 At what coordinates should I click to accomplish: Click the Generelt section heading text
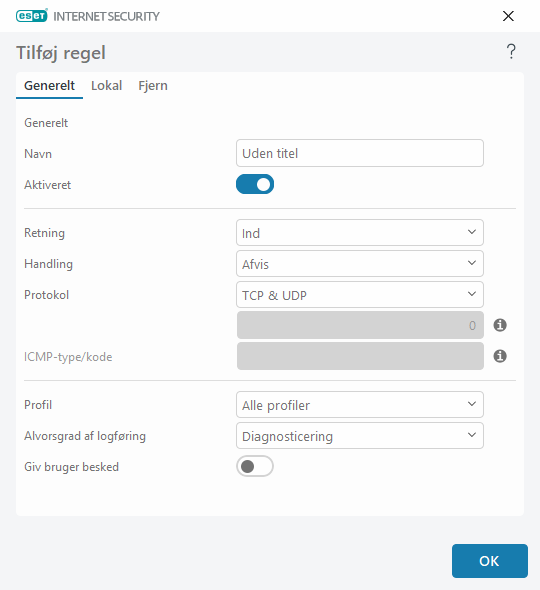click(x=46, y=123)
